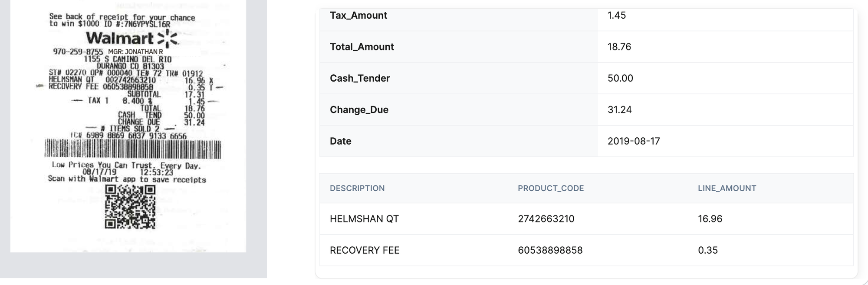Select line amount 0.35
This screenshot has height=285, width=868.
pos(707,250)
